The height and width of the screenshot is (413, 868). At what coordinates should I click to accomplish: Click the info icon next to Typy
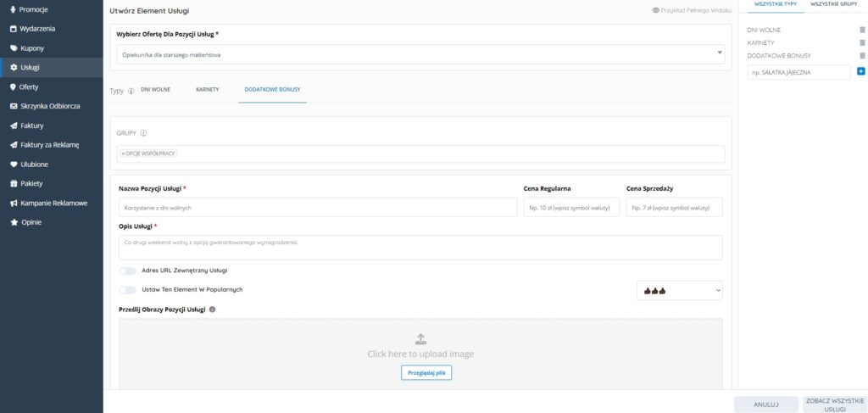click(131, 90)
